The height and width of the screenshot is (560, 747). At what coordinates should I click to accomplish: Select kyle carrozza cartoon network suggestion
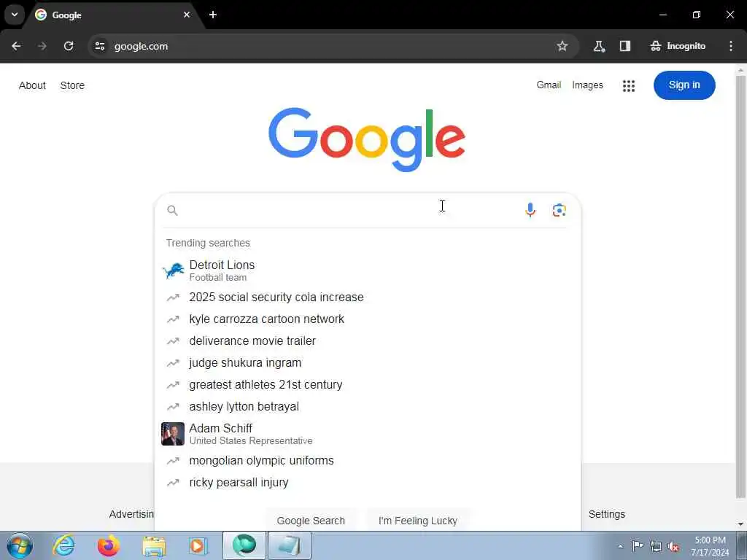(368, 319)
